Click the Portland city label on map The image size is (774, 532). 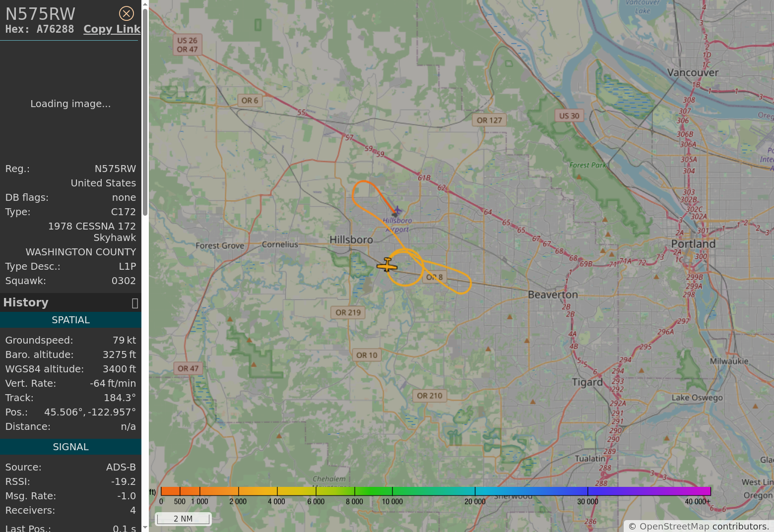693,244
